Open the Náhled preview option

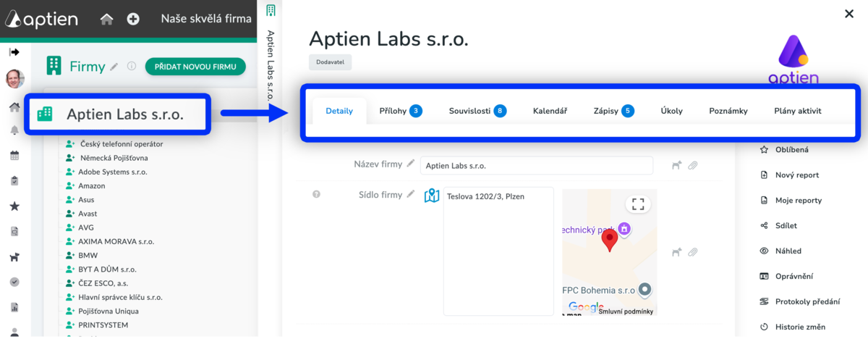point(788,251)
